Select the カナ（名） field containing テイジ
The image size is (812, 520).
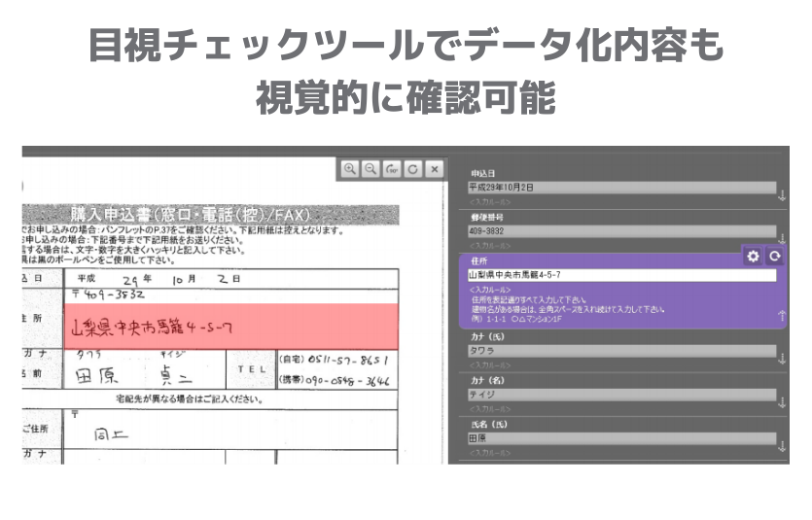click(621, 394)
